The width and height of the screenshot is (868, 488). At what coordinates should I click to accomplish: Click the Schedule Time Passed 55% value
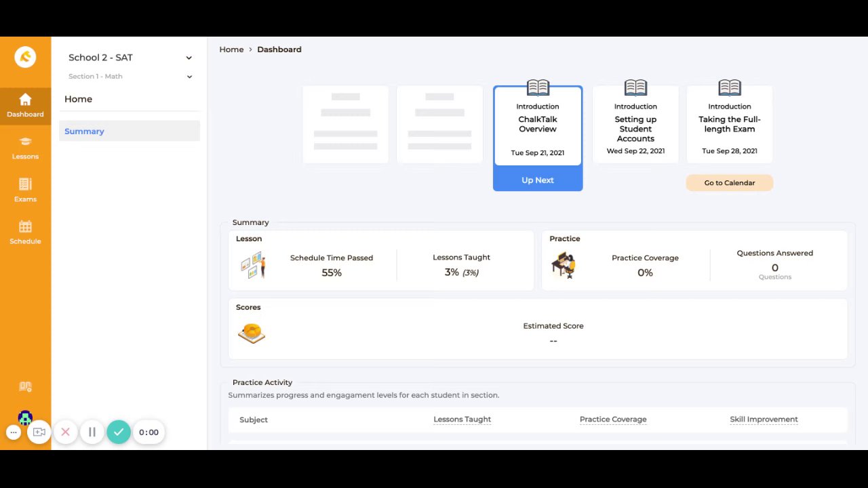(x=332, y=272)
